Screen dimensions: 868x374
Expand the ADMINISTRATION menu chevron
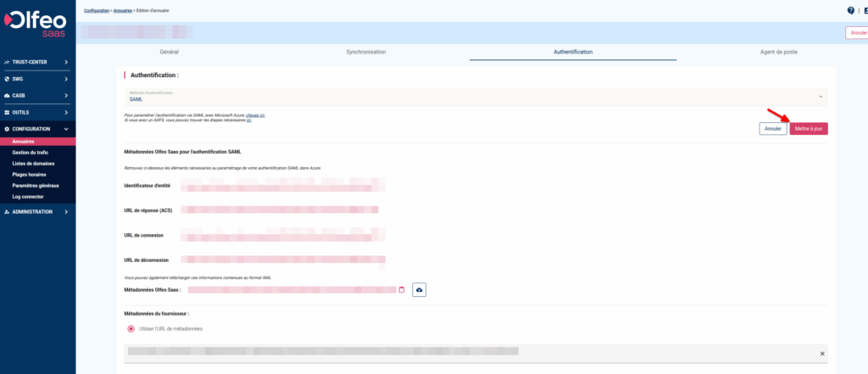click(x=66, y=212)
